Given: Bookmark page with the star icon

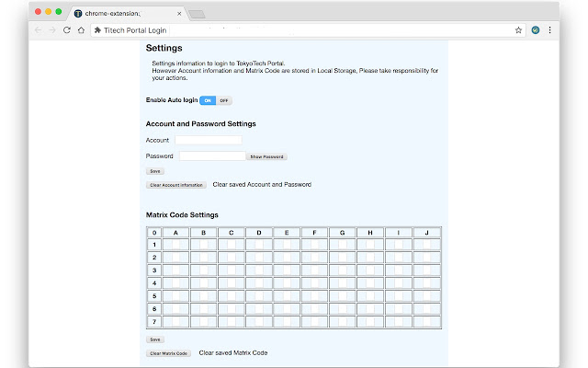Looking at the screenshot, I should 518,30.
